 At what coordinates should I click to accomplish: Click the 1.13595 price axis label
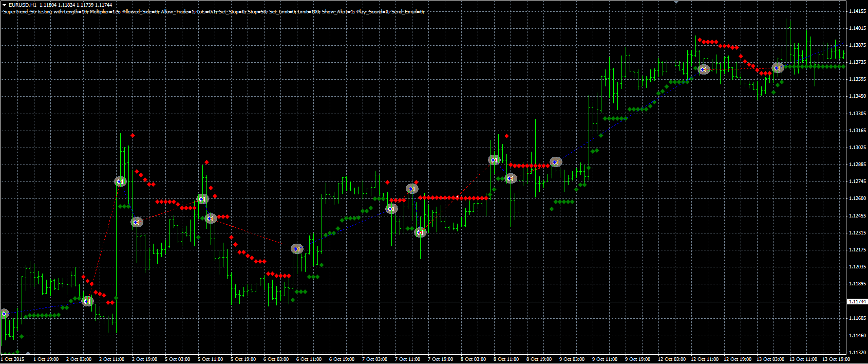pyautogui.click(x=857, y=79)
